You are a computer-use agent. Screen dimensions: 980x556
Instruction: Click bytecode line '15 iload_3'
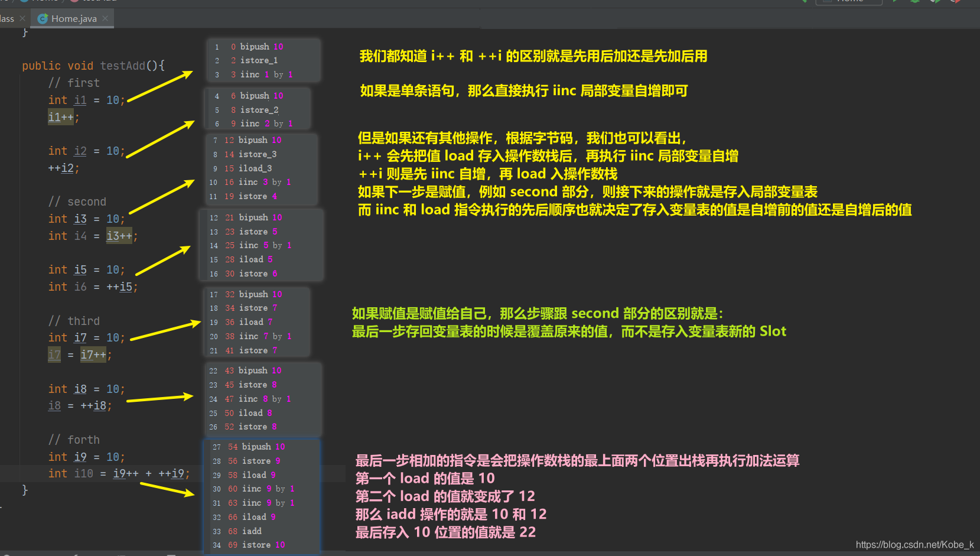(x=248, y=168)
